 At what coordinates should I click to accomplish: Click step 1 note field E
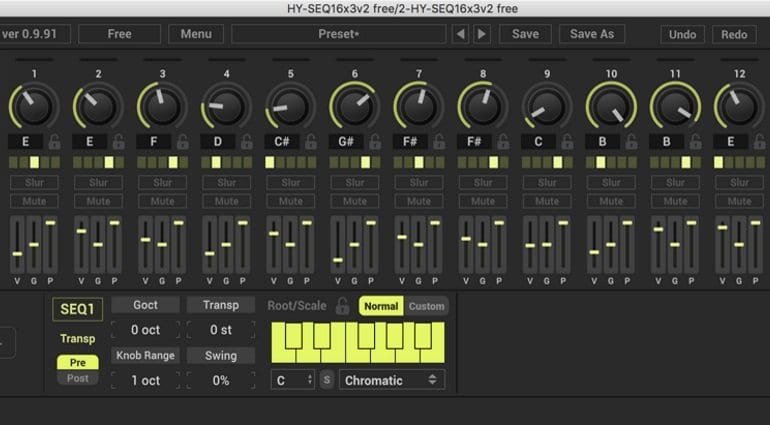coord(25,142)
